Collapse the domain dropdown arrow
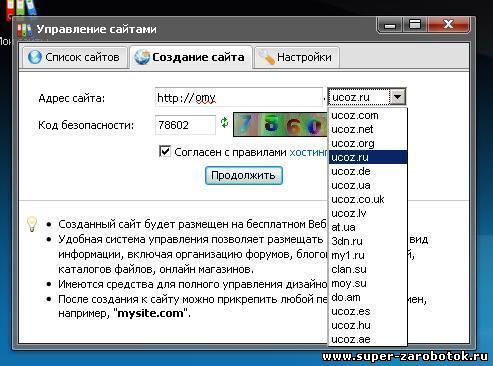This screenshot has width=493, height=366. point(398,97)
